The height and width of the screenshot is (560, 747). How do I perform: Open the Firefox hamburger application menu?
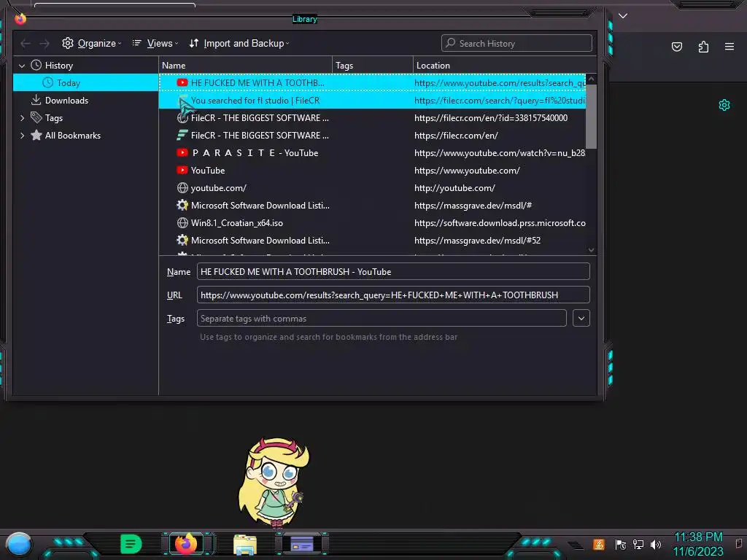(729, 47)
